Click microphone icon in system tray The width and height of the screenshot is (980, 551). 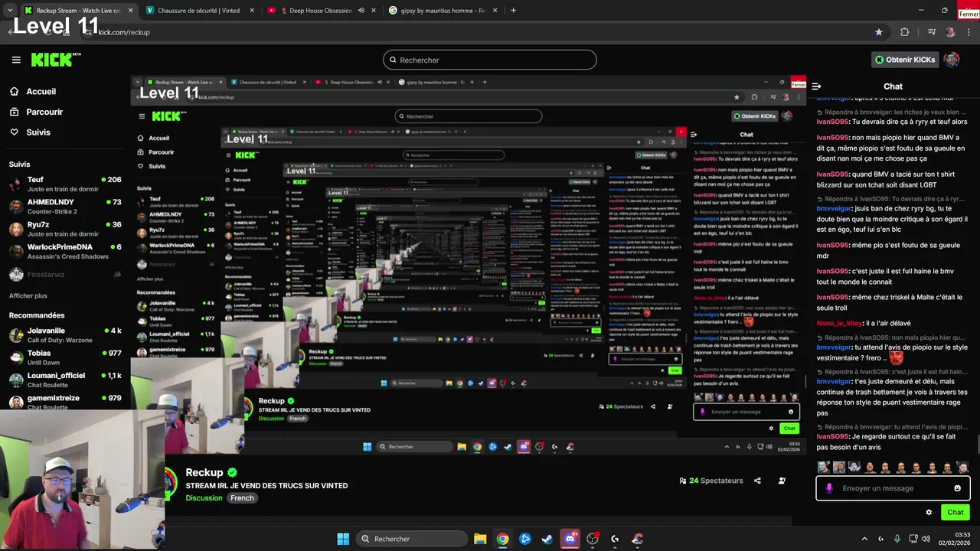[x=897, y=539]
